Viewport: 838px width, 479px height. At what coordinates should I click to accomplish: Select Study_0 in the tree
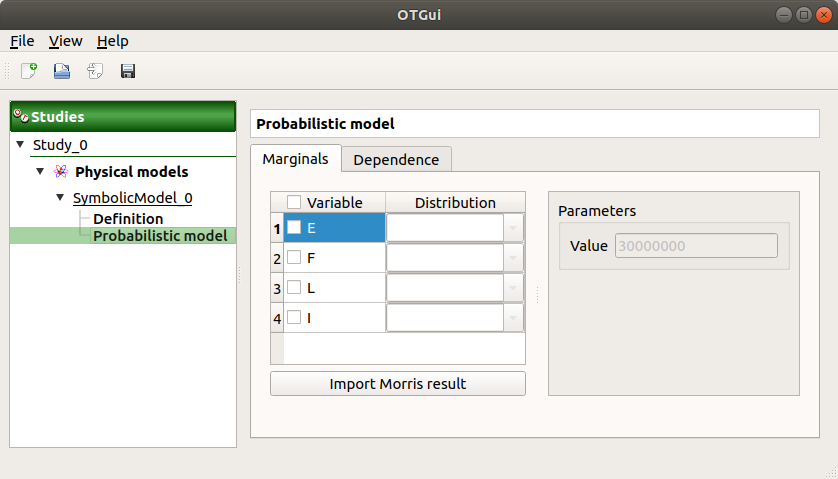60,145
